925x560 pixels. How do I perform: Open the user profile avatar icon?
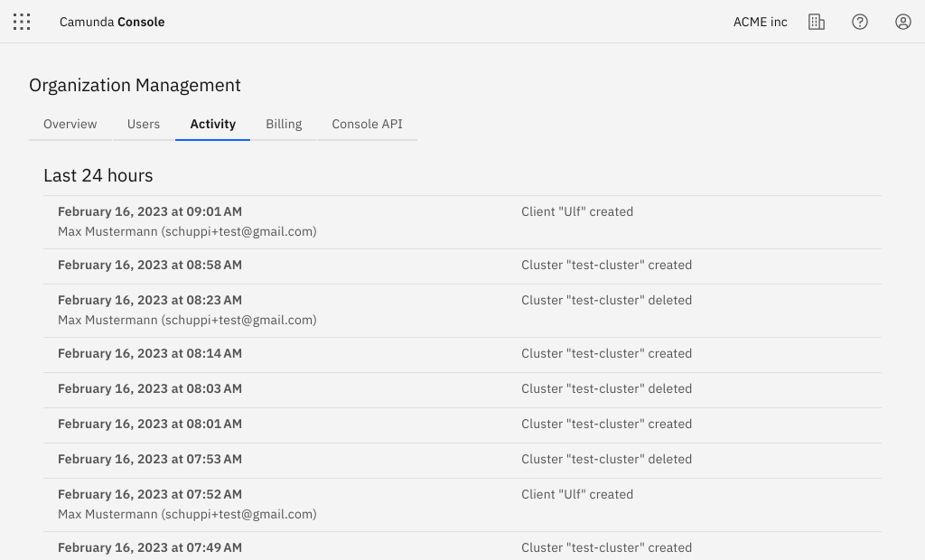[x=903, y=22]
